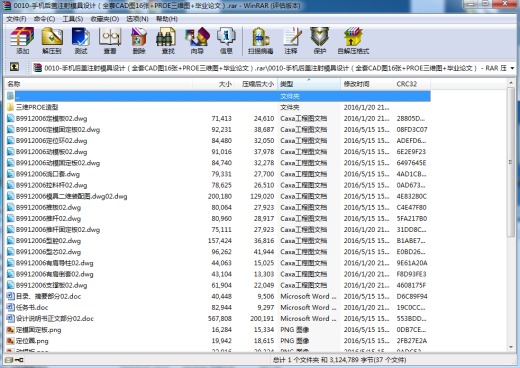The width and height of the screenshot is (520, 368).
Task: Select the 目录、摘要部分02.doc file
Action: pyautogui.click(x=218, y=296)
